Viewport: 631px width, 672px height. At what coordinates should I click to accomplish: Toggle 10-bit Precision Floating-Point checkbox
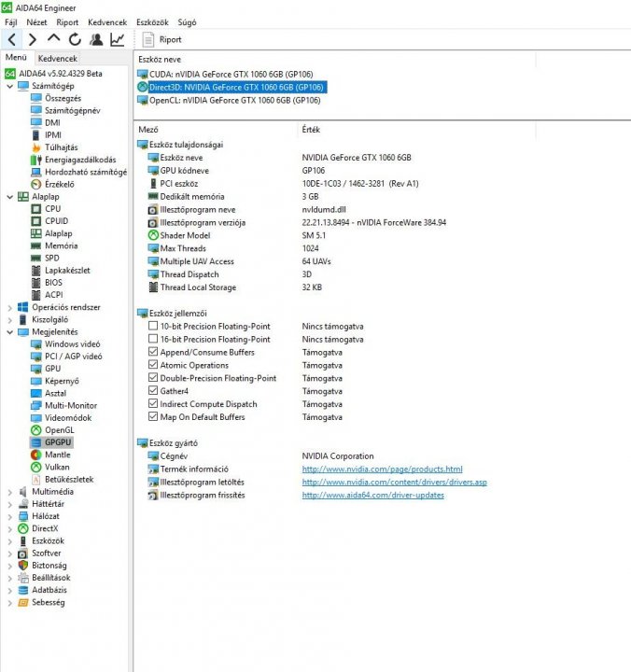coord(153,326)
